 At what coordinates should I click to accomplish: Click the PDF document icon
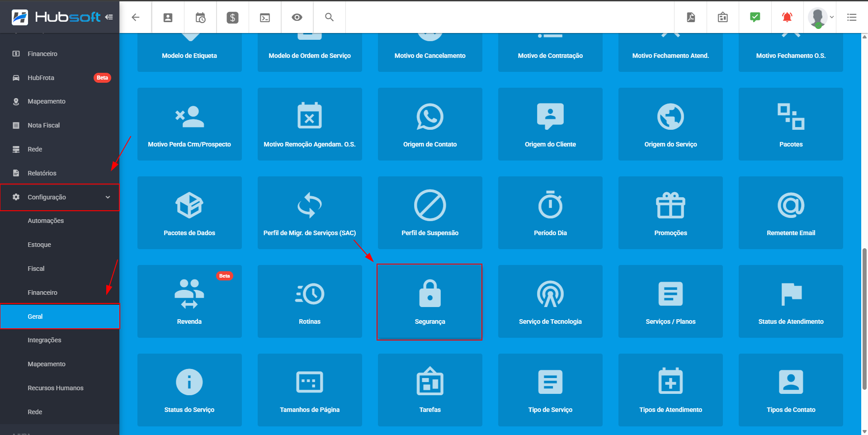point(691,17)
